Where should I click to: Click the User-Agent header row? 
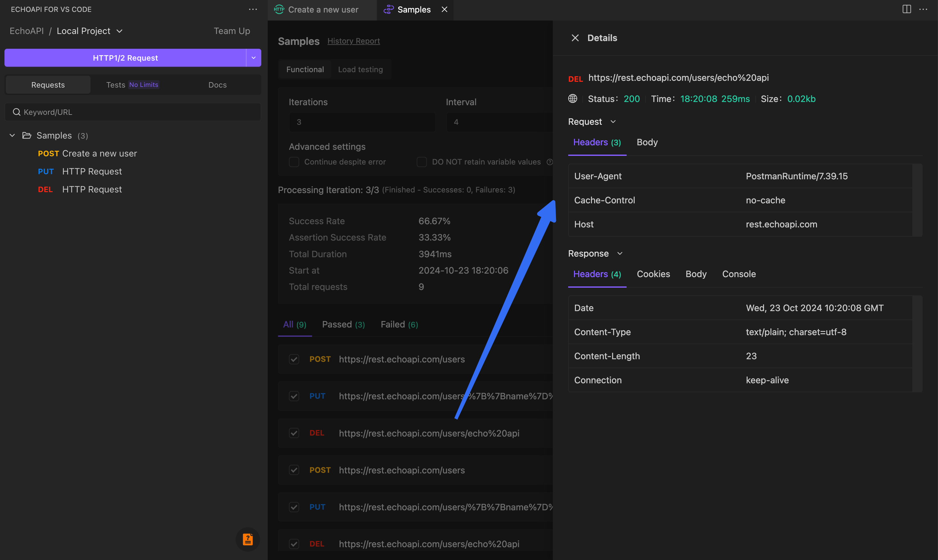[740, 176]
